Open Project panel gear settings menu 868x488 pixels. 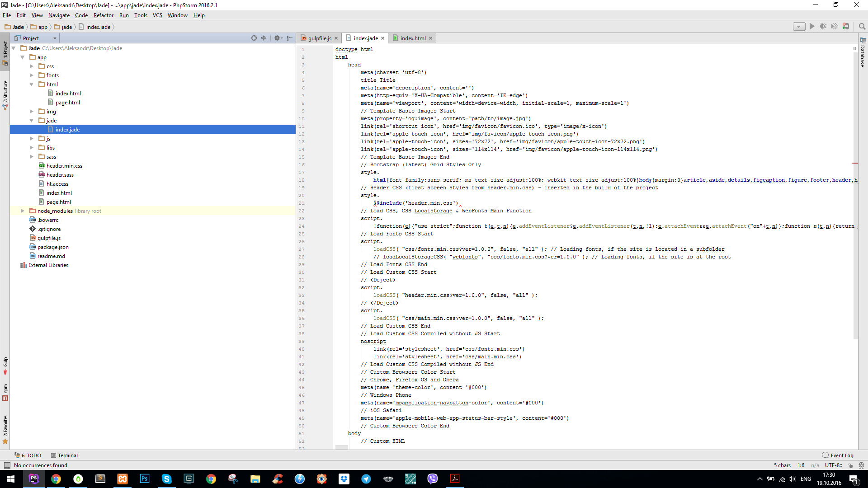[x=278, y=38]
